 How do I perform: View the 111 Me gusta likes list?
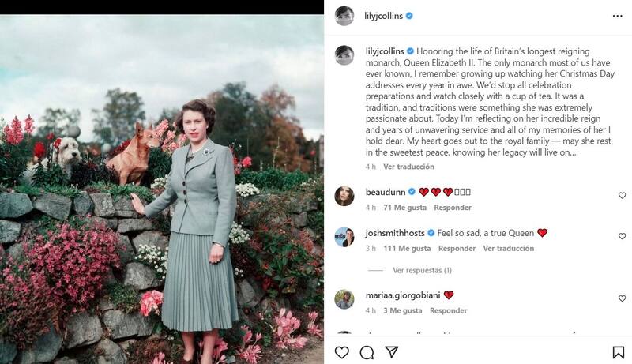point(406,249)
